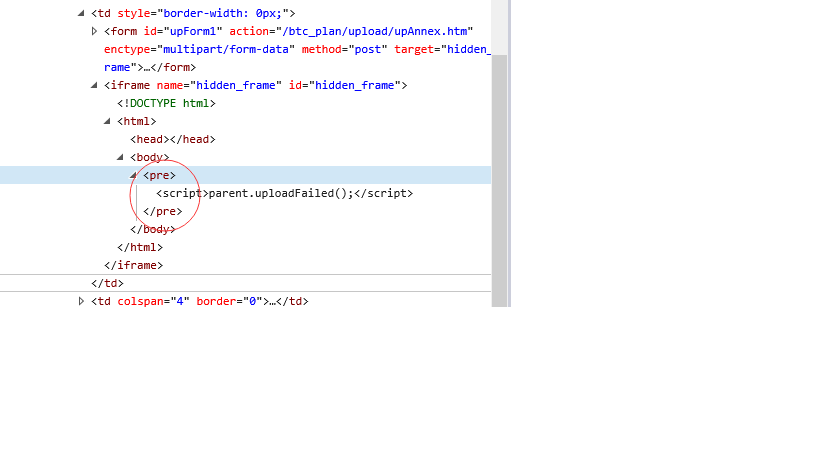Viewport: 819px width, 460px height.
Task: Click the vertical scrollbar thumb of DOM tree
Action: point(499,181)
